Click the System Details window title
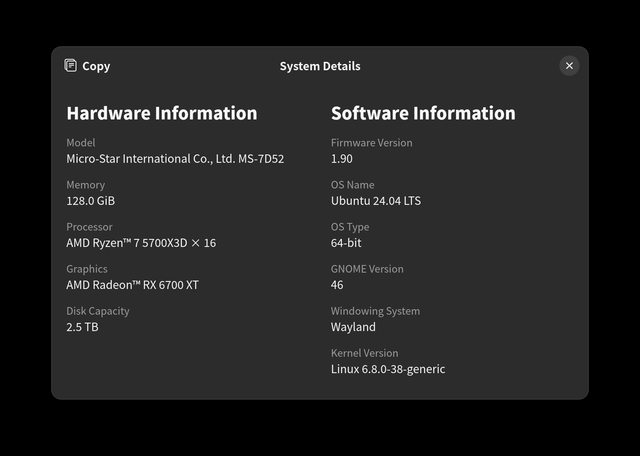 (320, 66)
